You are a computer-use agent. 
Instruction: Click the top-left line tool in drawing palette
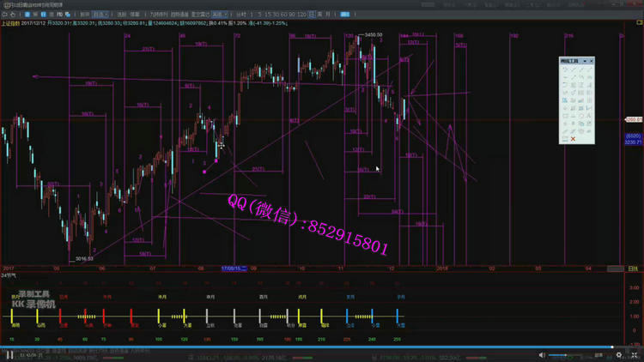click(564, 69)
